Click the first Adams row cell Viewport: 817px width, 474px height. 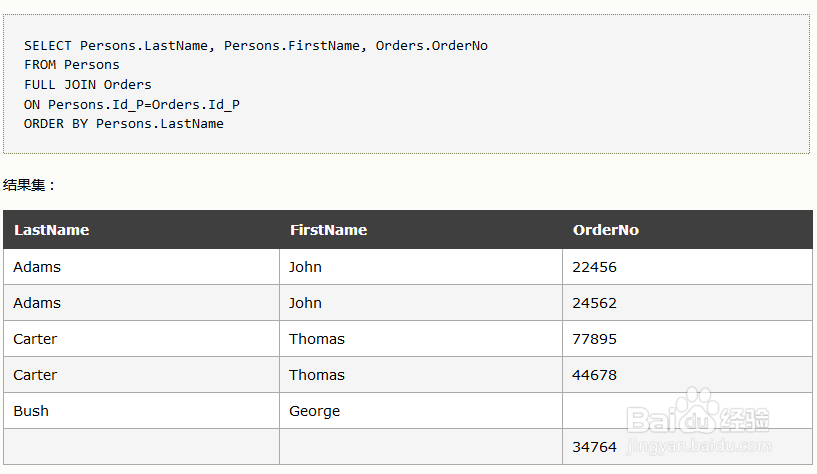141,267
